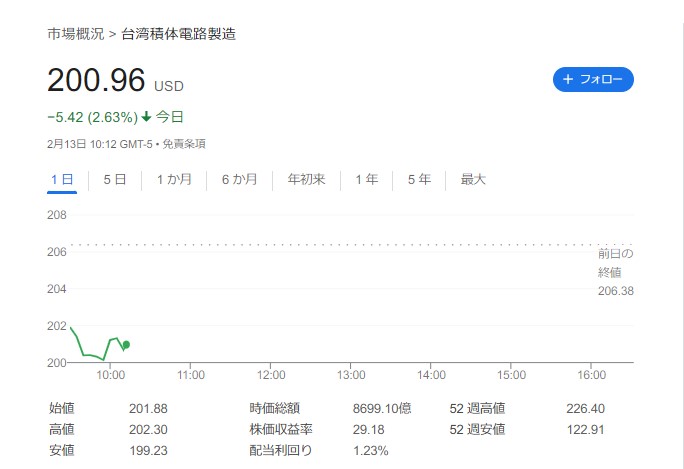Click the 始値 value 201.88

[x=148, y=409]
